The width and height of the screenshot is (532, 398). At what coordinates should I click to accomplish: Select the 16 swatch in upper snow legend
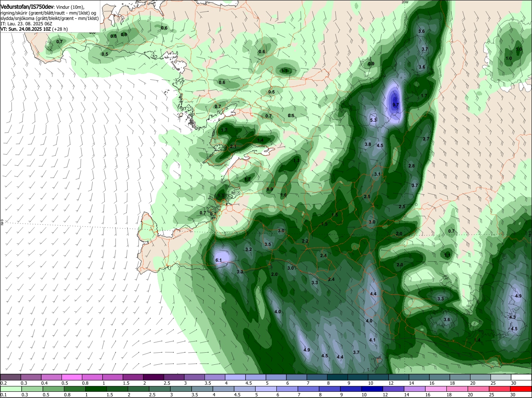[x=440, y=377]
